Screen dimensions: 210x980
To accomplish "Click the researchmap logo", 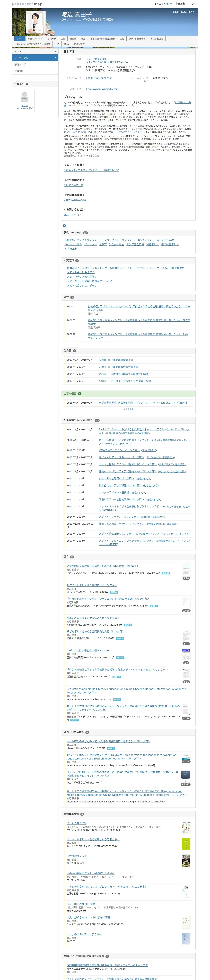I will tap(27, 4).
